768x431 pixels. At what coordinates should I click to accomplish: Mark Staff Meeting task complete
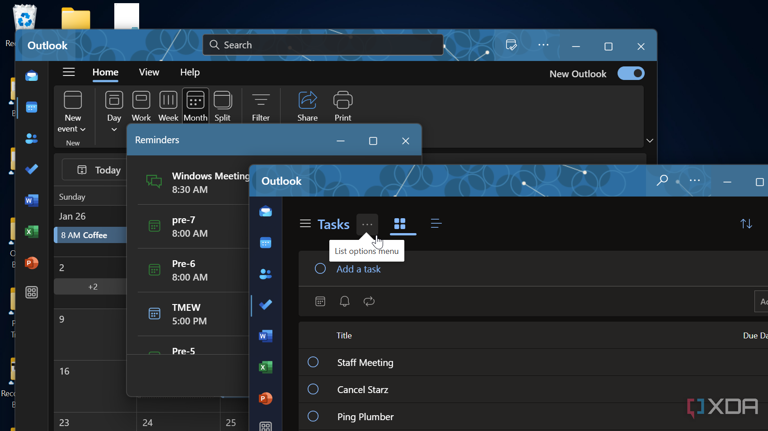313,362
